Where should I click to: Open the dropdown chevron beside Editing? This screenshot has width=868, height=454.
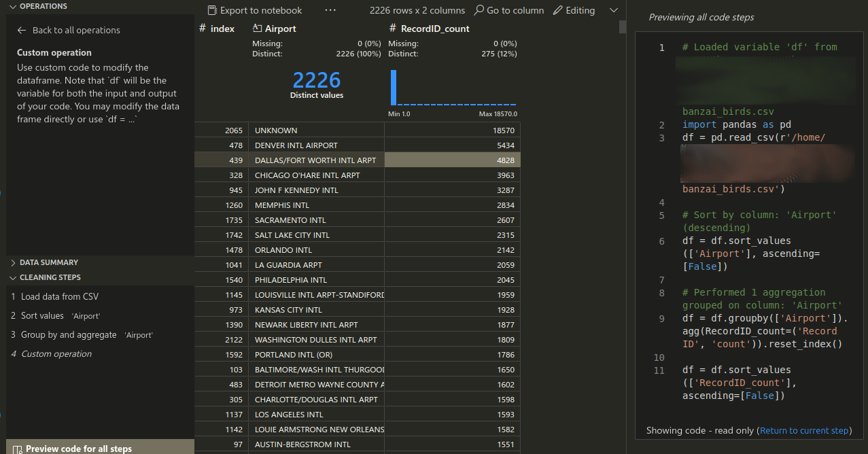coord(614,10)
